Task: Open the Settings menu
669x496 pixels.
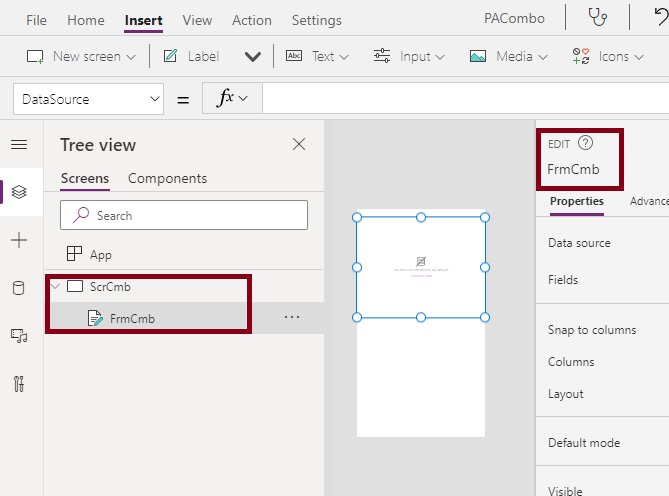Action: pyautogui.click(x=317, y=20)
